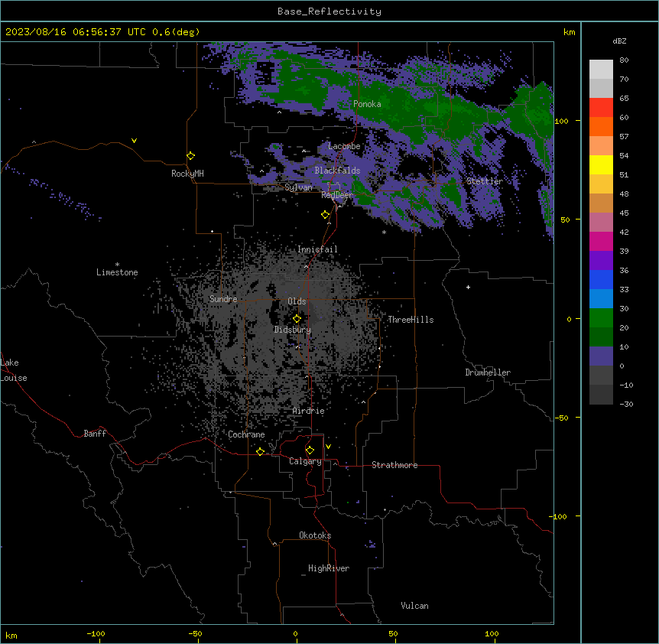This screenshot has width=659, height=644.
Task: Click the Airdrie city label
Action: pyautogui.click(x=308, y=411)
